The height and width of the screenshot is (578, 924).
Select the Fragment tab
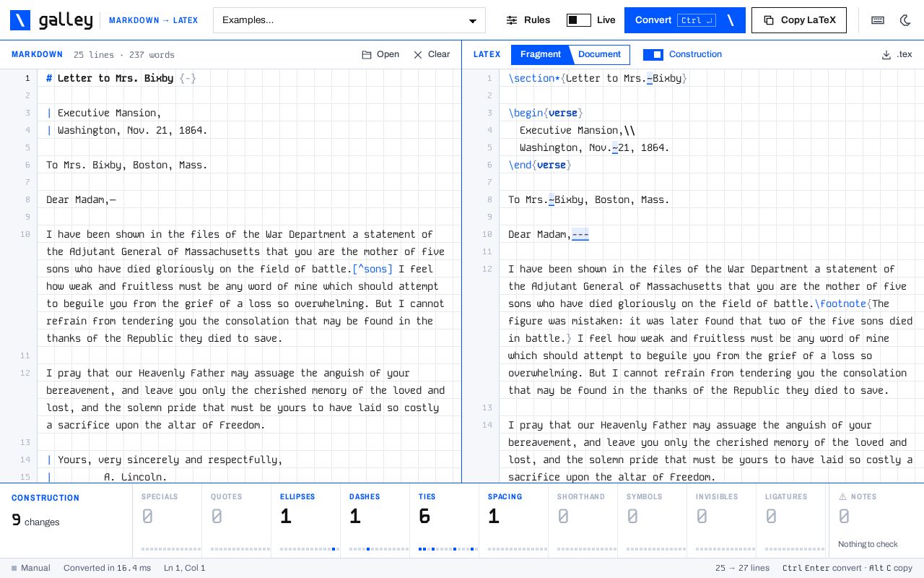[x=541, y=55]
